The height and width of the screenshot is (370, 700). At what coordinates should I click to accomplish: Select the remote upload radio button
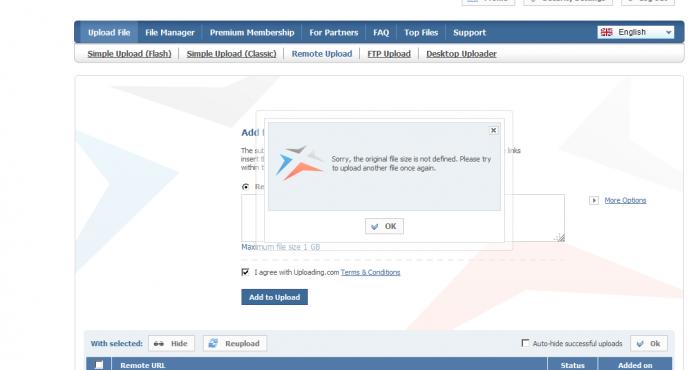(246, 187)
